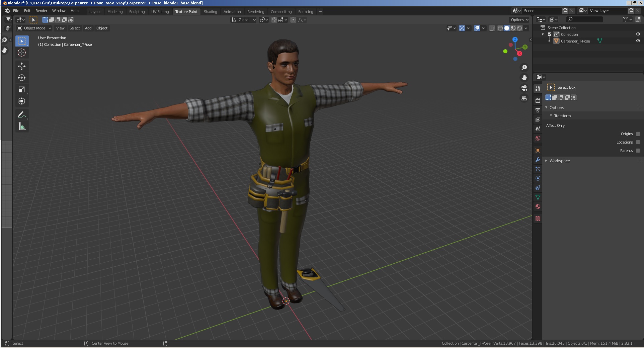Toggle Collection exclude checkbox in outliner
This screenshot has width=644, height=348.
coord(550,34)
